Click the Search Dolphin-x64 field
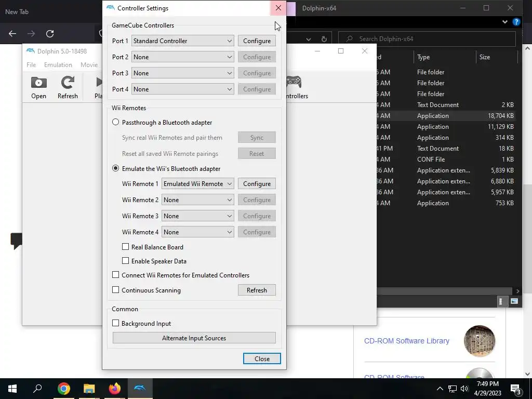532x399 pixels. [427, 39]
